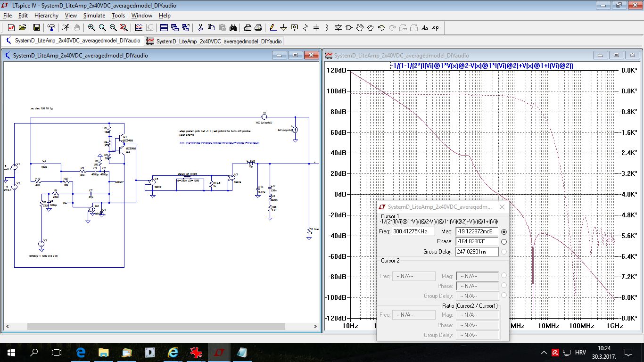Click the Autorange waveform plot icon

coord(139,28)
